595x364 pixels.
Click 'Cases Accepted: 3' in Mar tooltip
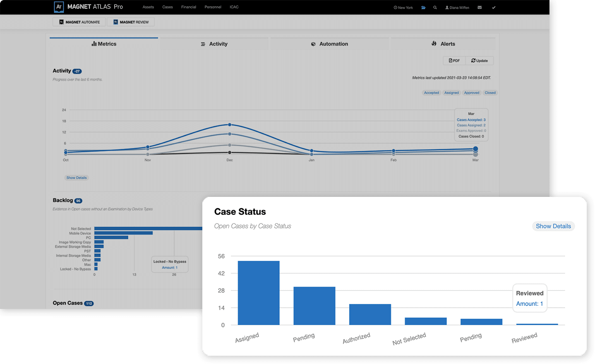[x=471, y=120]
